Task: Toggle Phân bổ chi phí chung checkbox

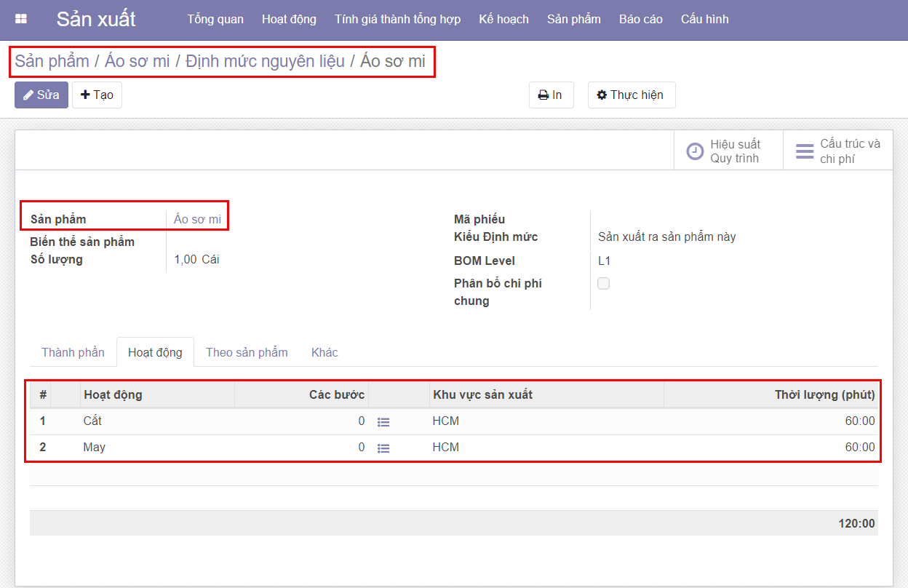Action: tap(603, 284)
